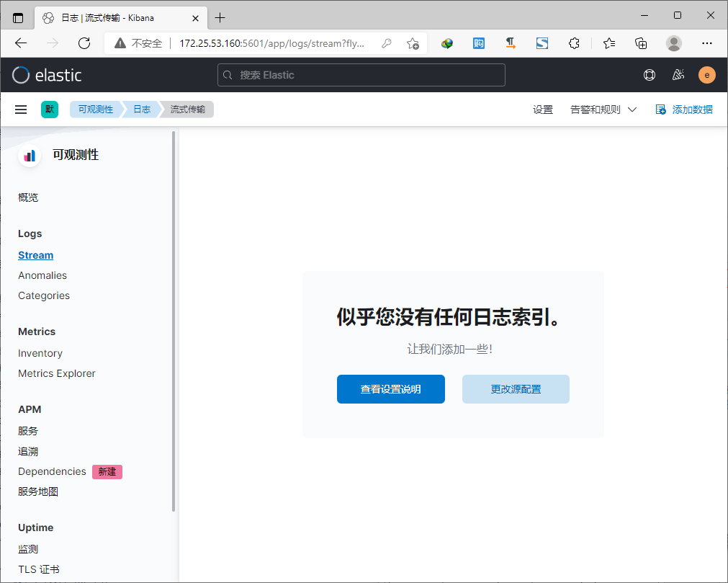Open browser Settings and more menu

click(x=706, y=43)
